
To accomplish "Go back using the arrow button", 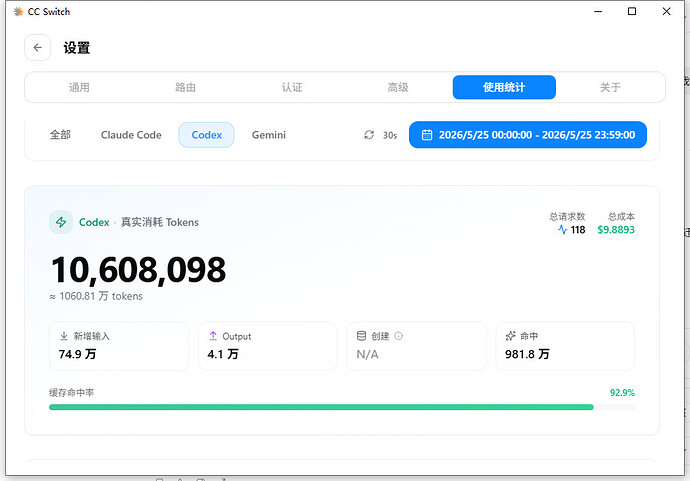I will coord(37,48).
